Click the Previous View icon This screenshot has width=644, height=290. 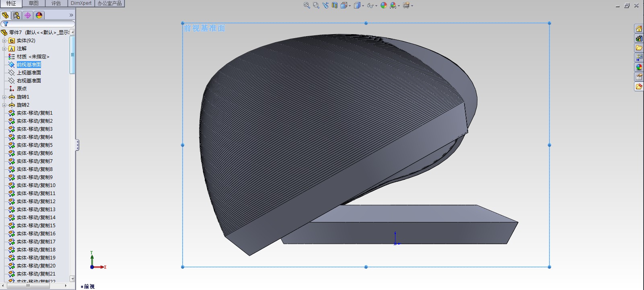coord(325,5)
